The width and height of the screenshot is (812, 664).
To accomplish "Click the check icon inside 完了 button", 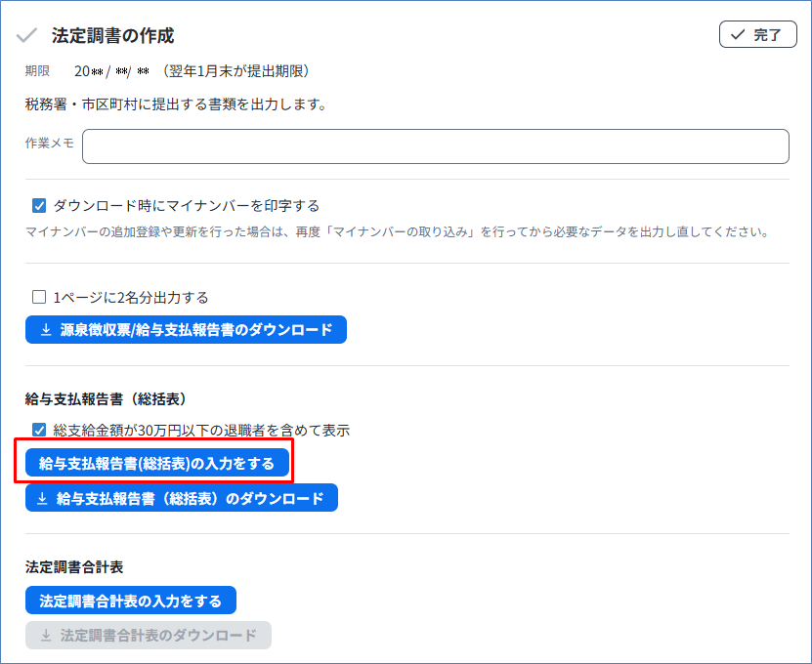I will pos(737,35).
